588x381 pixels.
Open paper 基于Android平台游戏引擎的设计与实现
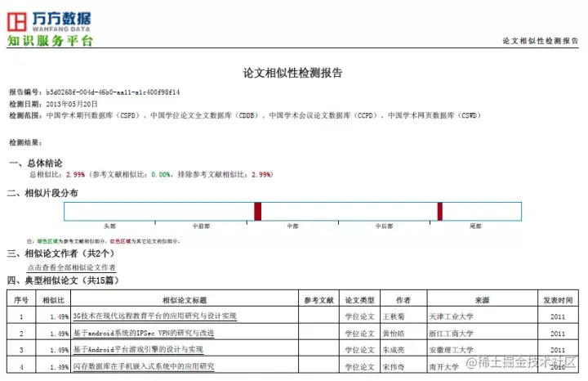(138, 349)
